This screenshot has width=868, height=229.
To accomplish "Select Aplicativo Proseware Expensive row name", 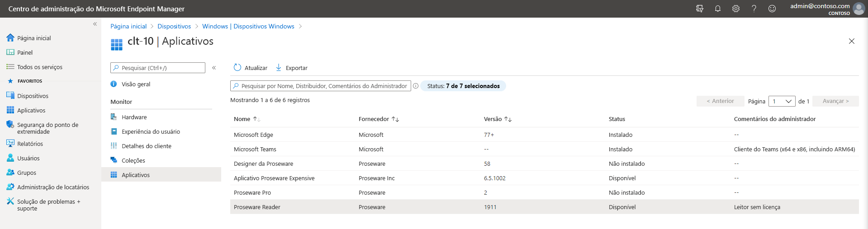I will click(274, 178).
